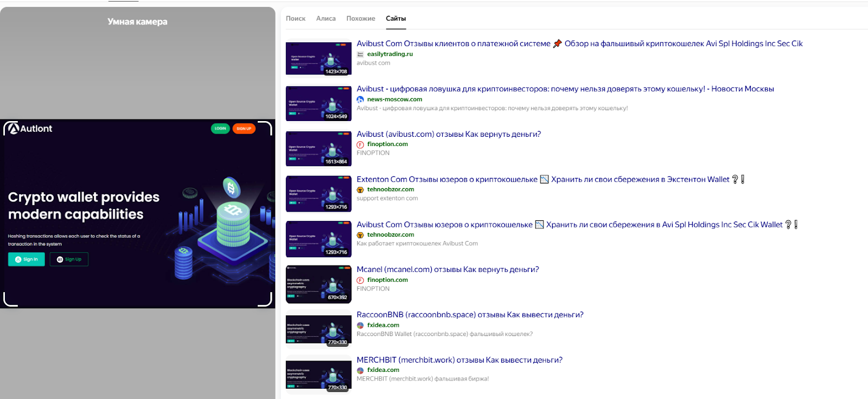Click the 'Как работает криптокошелек Avibust Com' snippet
868x399 pixels.
click(x=417, y=244)
